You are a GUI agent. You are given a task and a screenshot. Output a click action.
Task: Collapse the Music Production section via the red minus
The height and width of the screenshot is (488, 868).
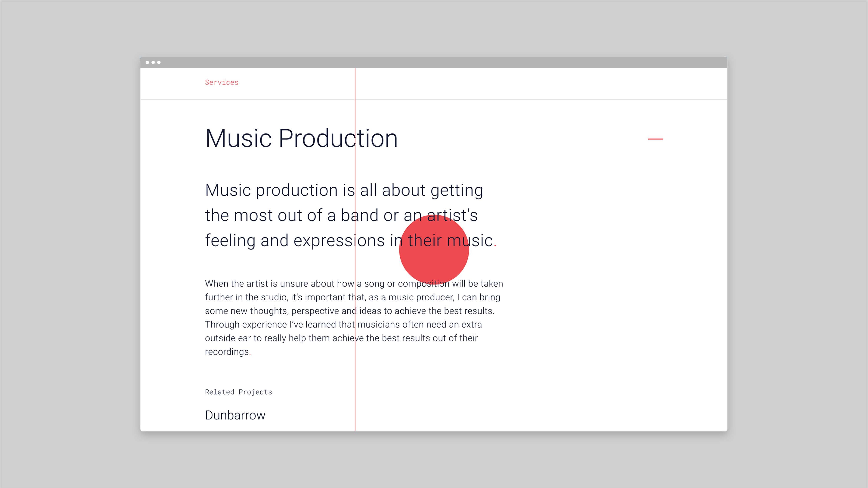click(x=655, y=139)
